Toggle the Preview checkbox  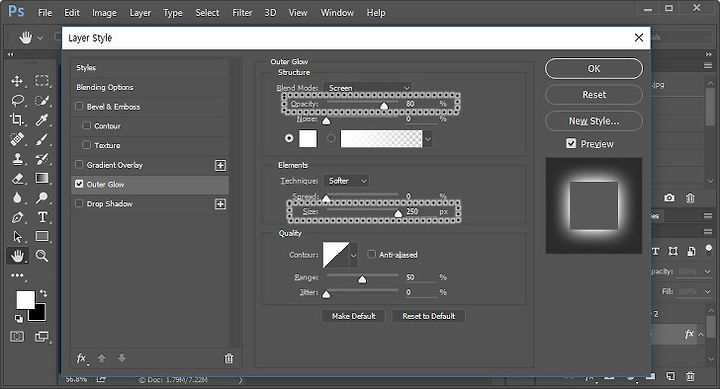pyautogui.click(x=571, y=144)
